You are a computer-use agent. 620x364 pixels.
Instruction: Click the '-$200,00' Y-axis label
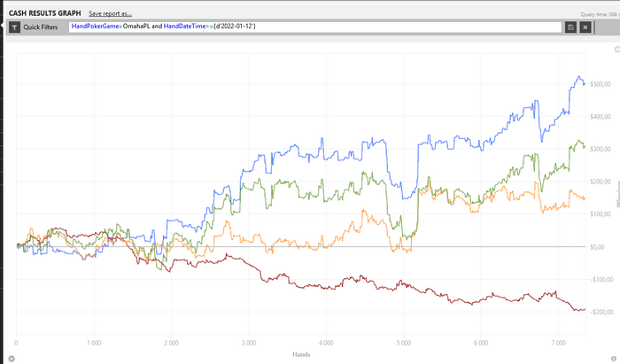click(x=601, y=313)
